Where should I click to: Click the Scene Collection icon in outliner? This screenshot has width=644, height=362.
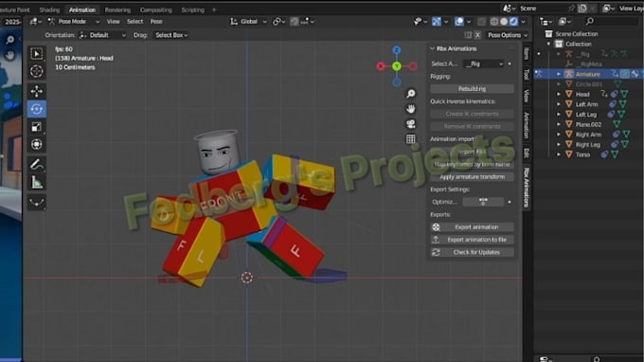coord(548,34)
